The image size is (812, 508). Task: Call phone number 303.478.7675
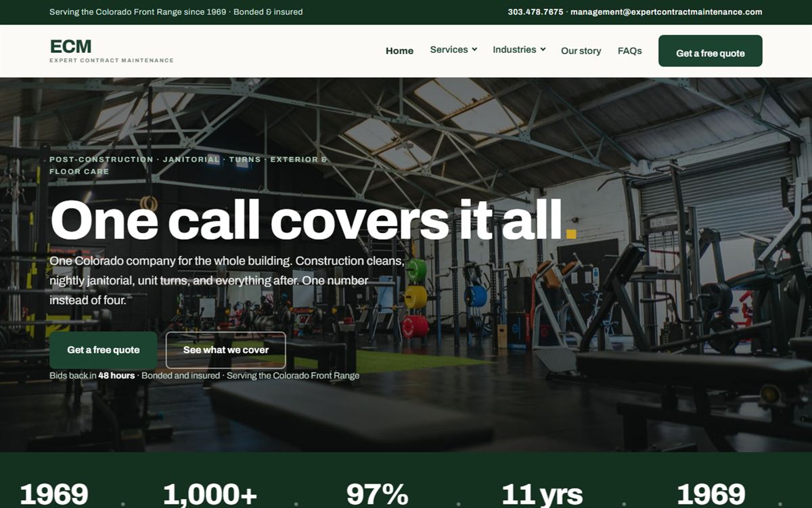pos(535,12)
